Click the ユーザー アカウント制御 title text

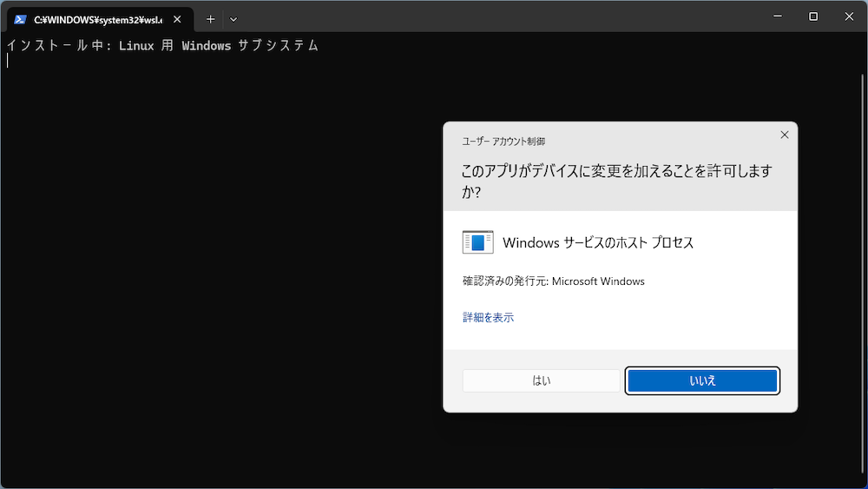[x=503, y=142]
